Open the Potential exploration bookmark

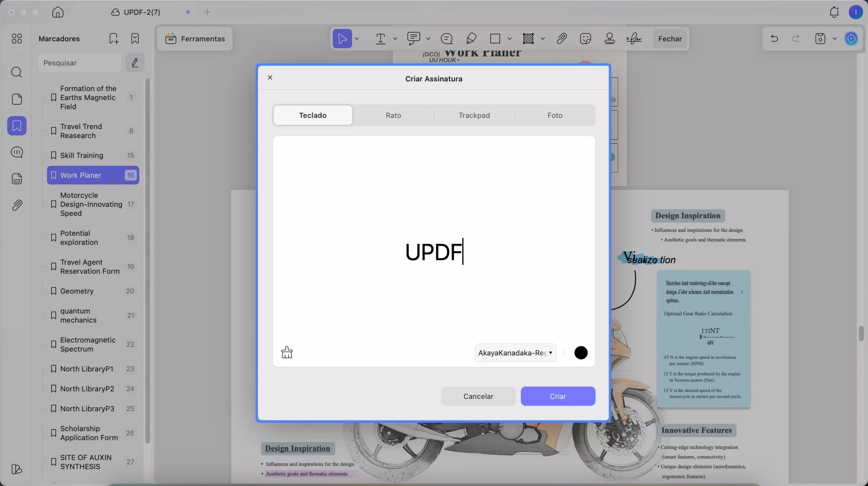93,238
